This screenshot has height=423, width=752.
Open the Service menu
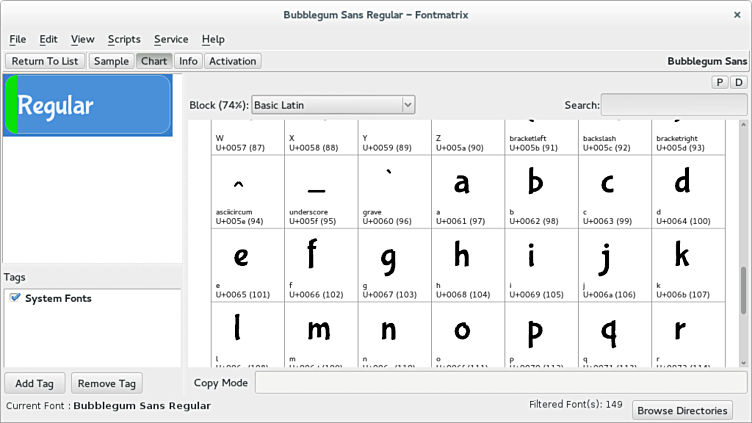(171, 39)
